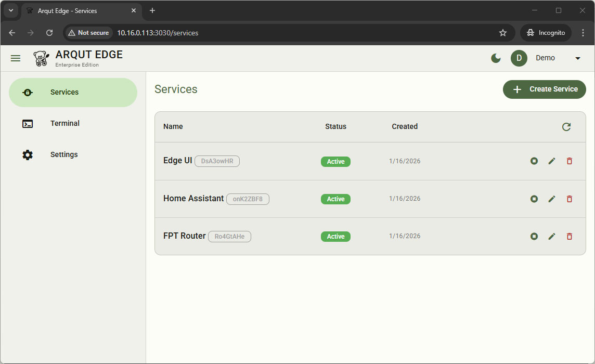595x364 pixels.
Task: Click the Edge UI Active status badge
Action: tap(336, 161)
